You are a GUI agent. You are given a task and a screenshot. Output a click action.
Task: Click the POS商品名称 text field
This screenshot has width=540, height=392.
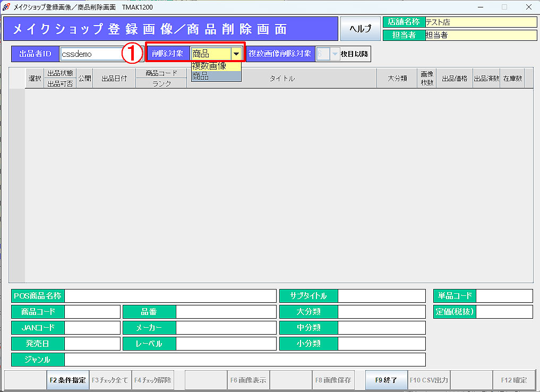click(x=170, y=296)
